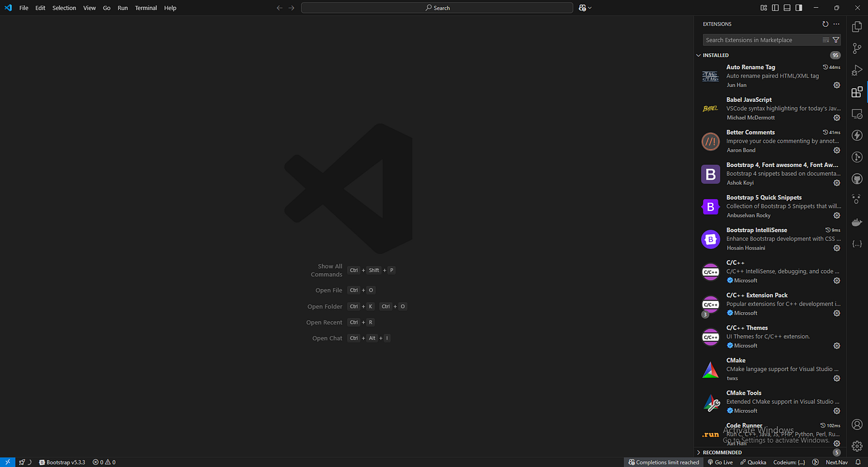Open the Remote Explorer panel
Image resolution: width=868 pixels, height=467 pixels.
856,113
